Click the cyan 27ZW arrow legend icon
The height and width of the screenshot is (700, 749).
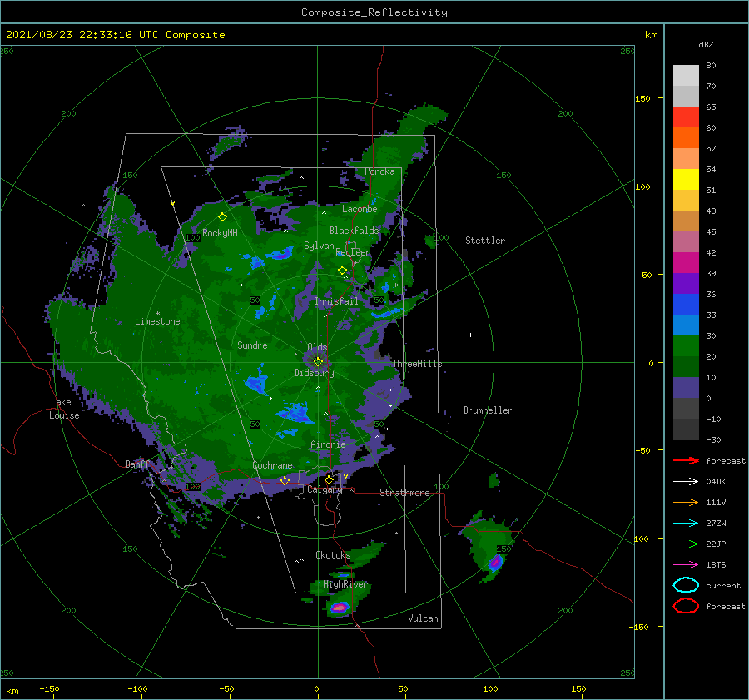click(x=686, y=524)
